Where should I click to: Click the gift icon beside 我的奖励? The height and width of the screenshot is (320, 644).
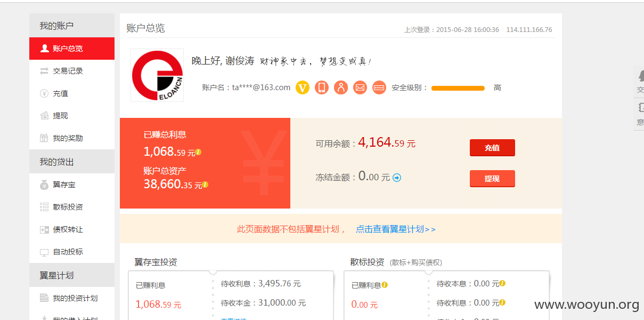coord(45,138)
